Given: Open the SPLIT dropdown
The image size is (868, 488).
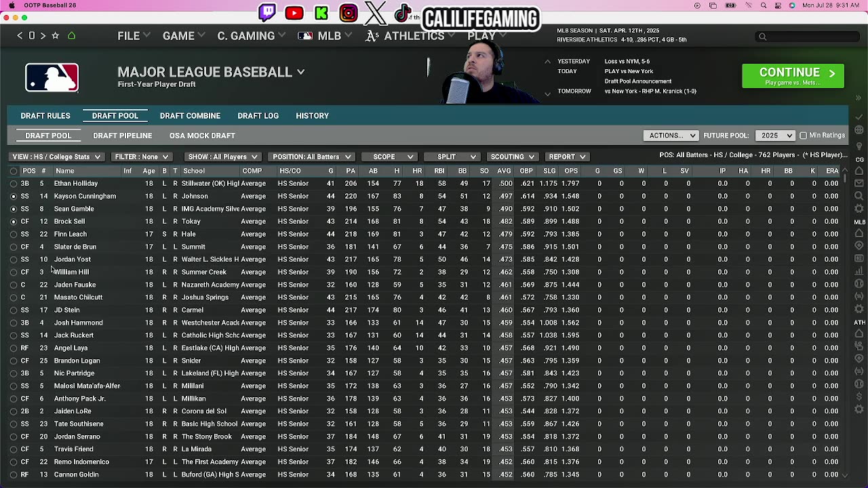Looking at the screenshot, I should 451,157.
